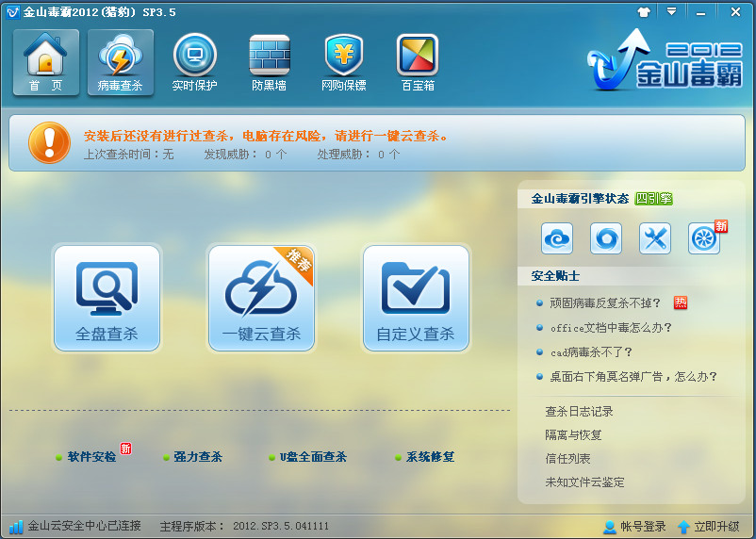Open U盘全面查杀 USB scan link

tap(312, 457)
